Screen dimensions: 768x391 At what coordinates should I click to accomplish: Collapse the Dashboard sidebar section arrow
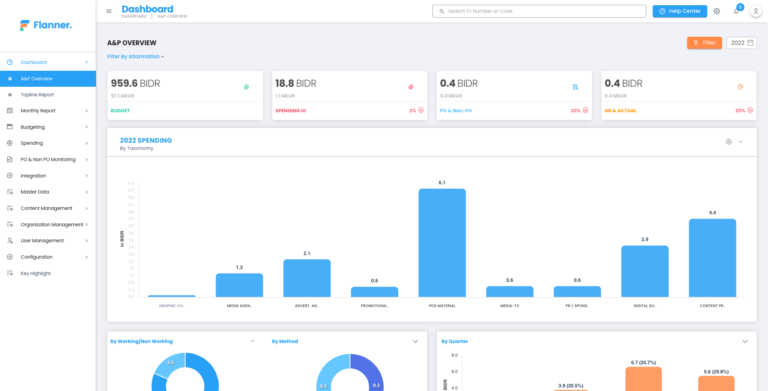pos(87,62)
